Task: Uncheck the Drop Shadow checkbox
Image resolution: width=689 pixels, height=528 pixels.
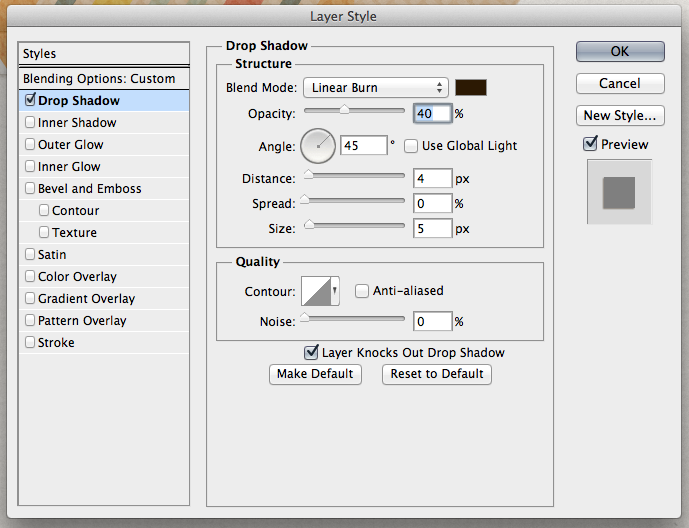Action: [30, 100]
